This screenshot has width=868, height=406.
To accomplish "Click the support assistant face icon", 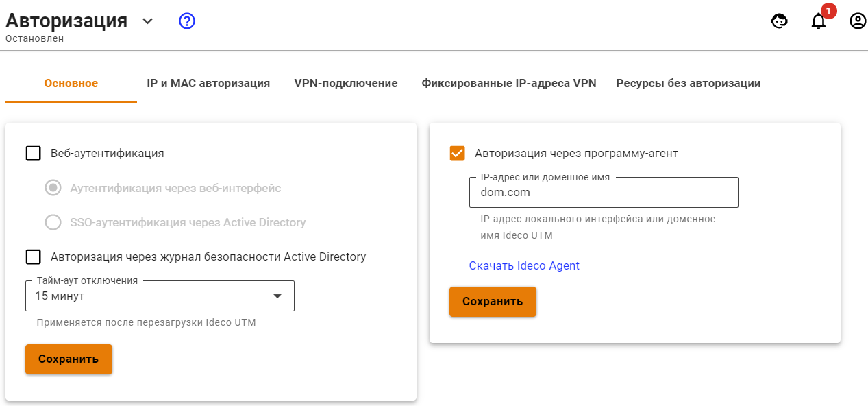I will coord(780,21).
